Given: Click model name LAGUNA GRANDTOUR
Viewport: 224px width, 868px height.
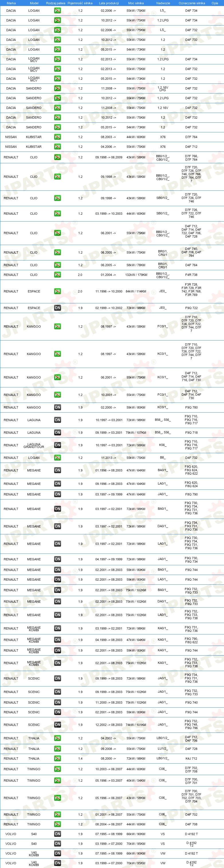Looking at the screenshot, I should point(34,445).
